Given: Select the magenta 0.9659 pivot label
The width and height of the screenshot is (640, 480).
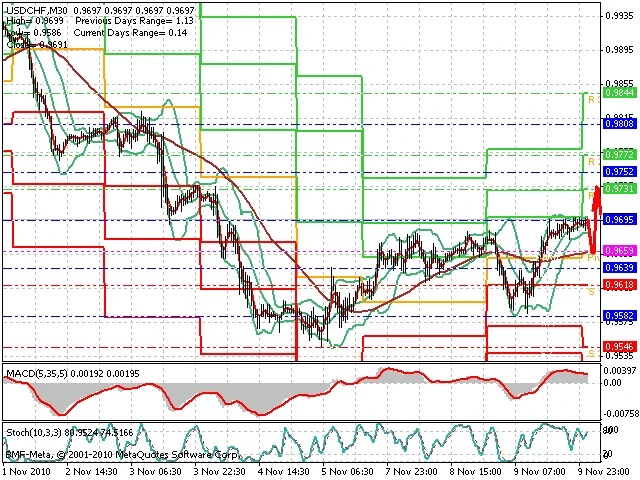Looking at the screenshot, I should (x=620, y=251).
